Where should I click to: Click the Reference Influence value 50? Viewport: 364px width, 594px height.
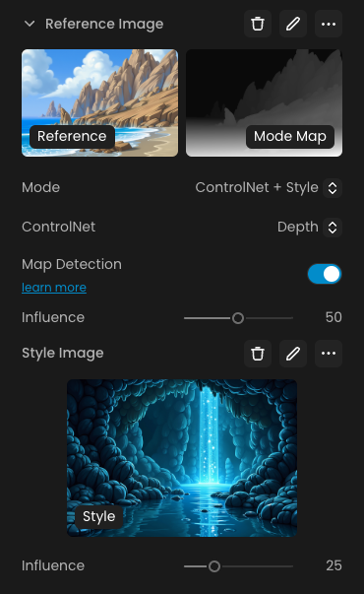(334, 317)
